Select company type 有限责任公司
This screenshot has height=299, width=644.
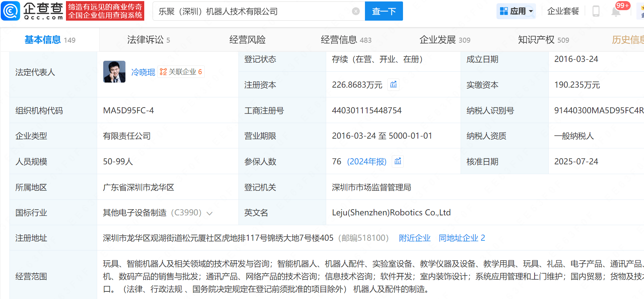tap(127, 136)
